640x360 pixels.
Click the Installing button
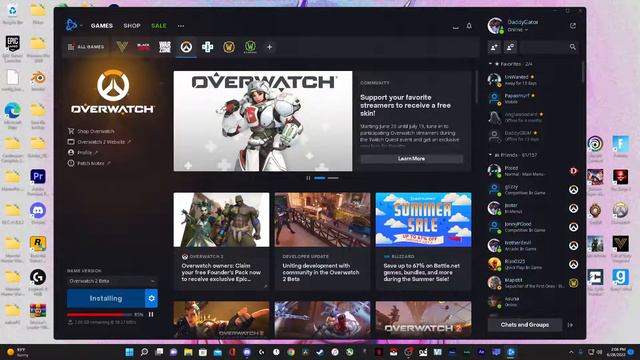tap(106, 298)
